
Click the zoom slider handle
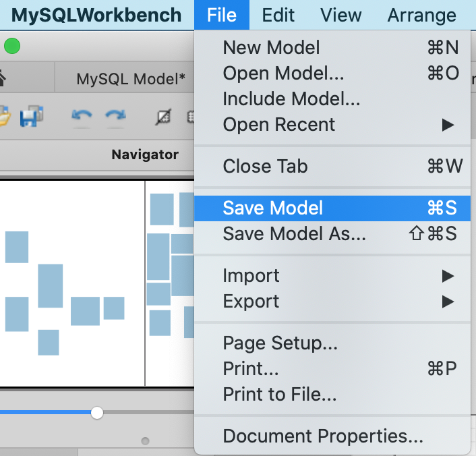97,413
